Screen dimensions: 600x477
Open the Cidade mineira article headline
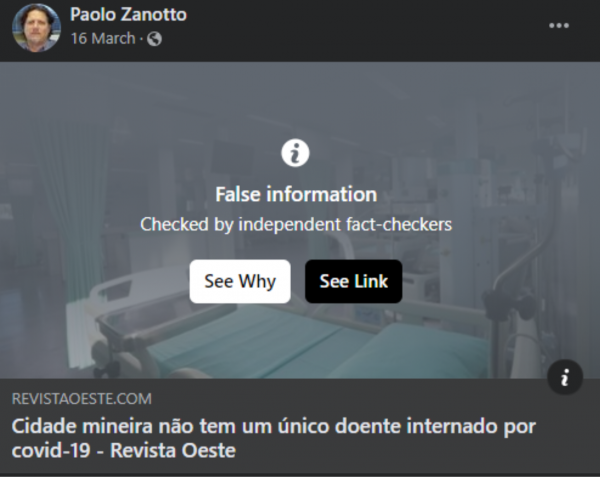pyautogui.click(x=274, y=438)
